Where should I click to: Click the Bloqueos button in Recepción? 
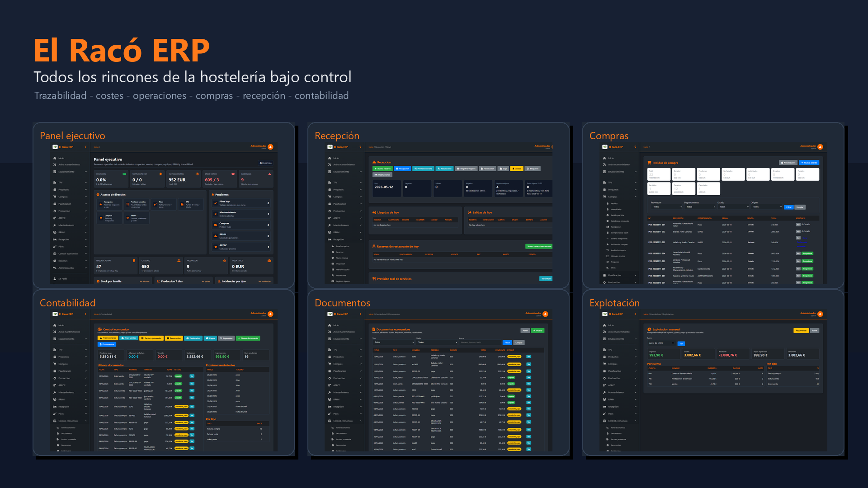pyautogui.click(x=533, y=169)
